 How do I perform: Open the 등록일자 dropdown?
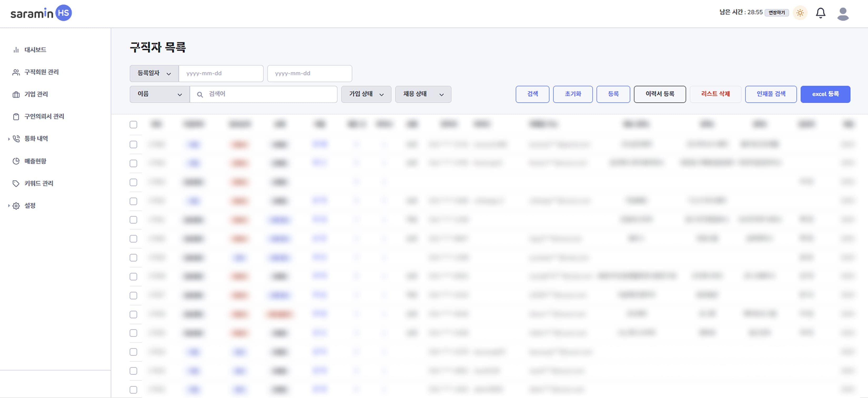pos(154,73)
